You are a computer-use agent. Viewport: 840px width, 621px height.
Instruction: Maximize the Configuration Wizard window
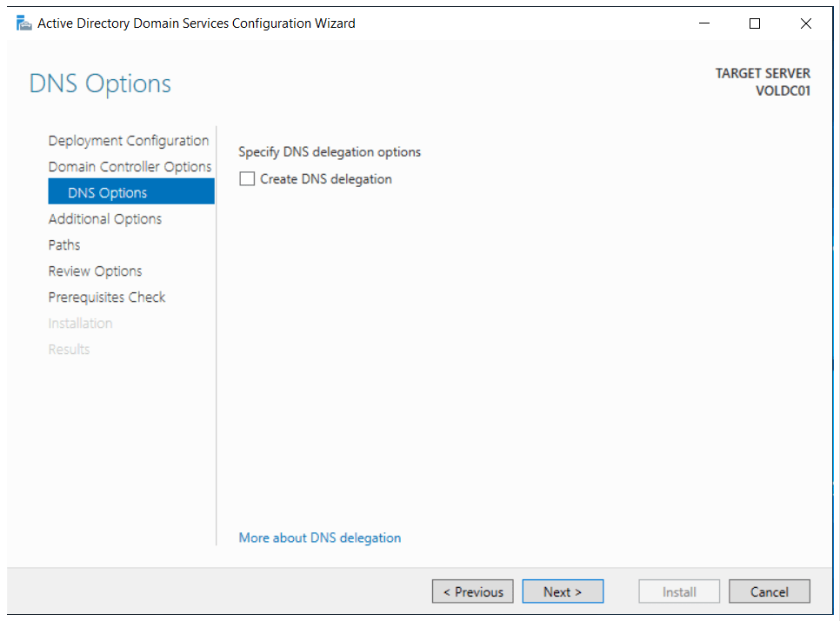click(x=754, y=23)
